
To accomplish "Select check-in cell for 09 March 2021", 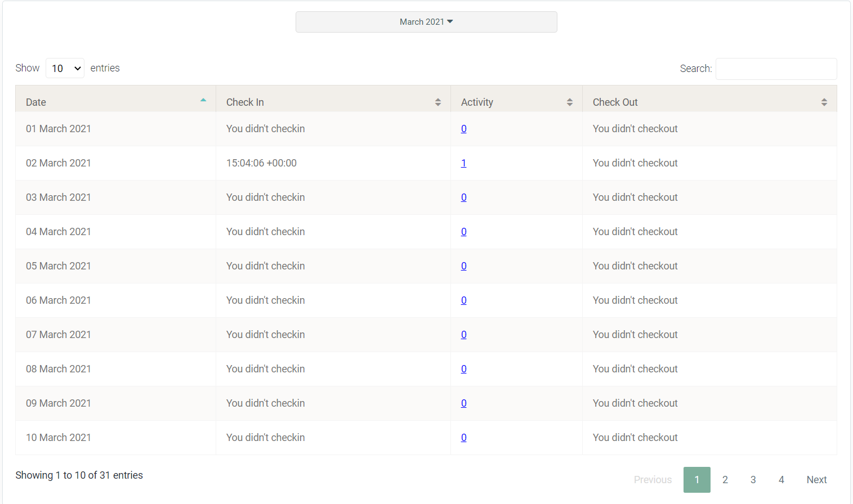I will click(x=333, y=403).
